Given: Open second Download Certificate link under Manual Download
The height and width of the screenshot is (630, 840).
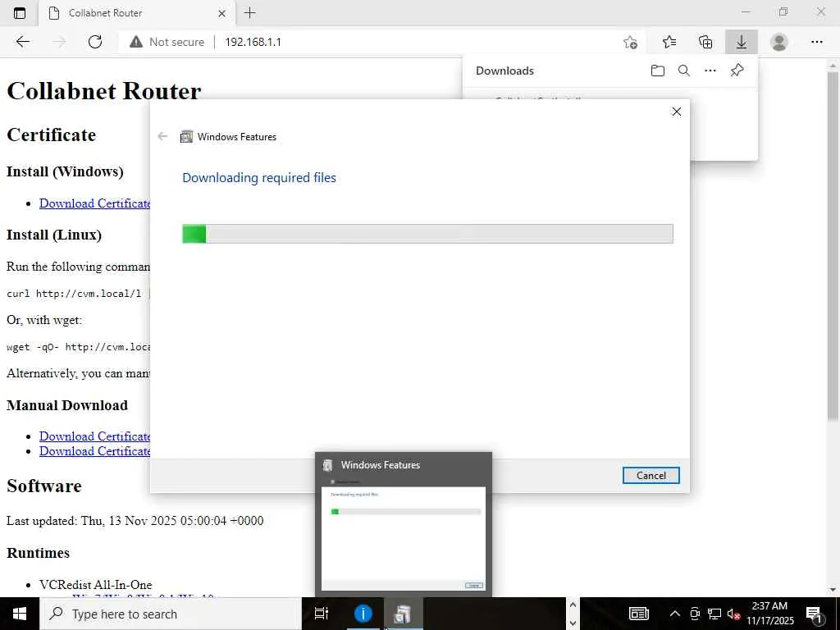Looking at the screenshot, I should (x=95, y=451).
